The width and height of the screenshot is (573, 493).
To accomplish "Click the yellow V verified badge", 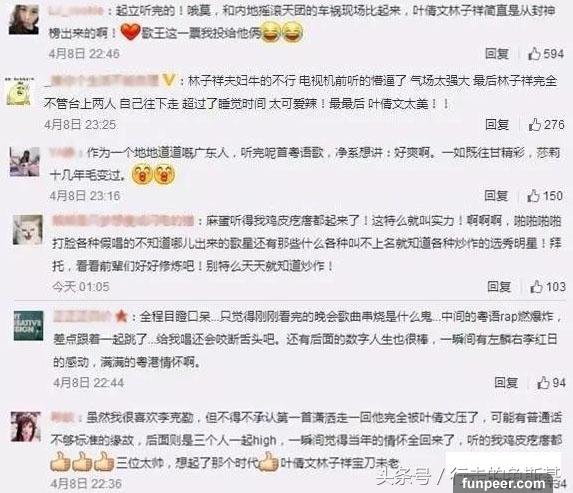I will click(168, 80).
